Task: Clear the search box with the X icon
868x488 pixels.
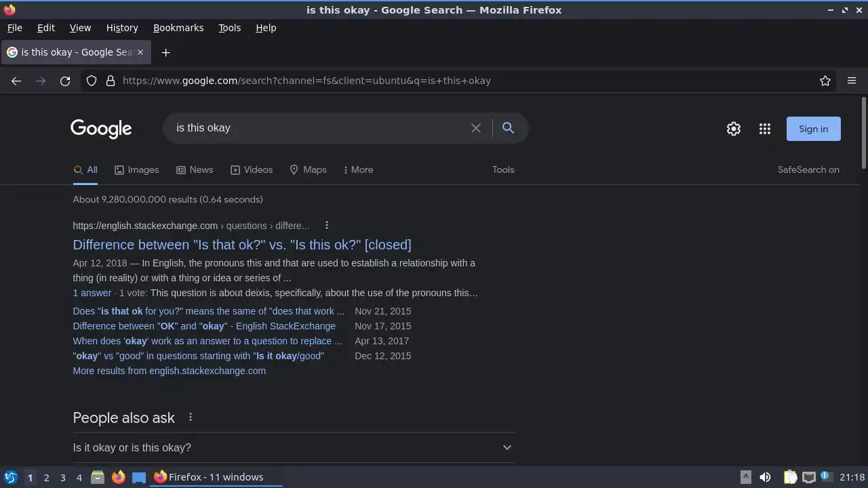Action: (476, 128)
